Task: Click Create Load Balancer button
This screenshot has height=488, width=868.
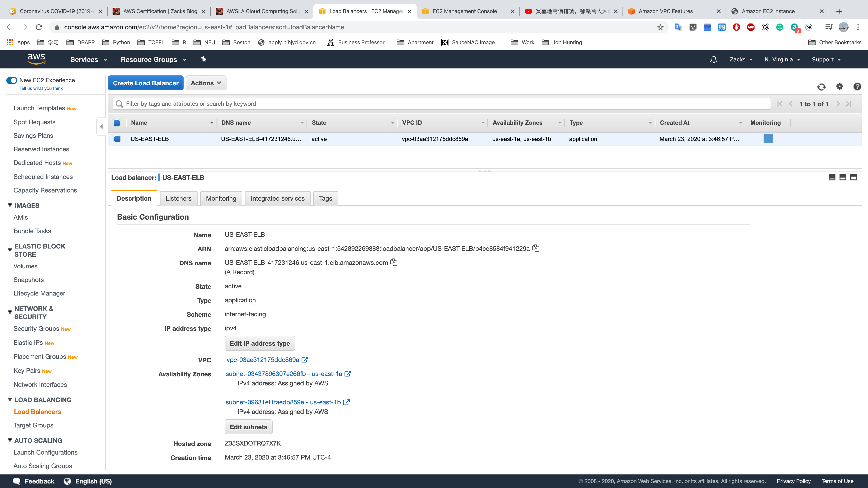Action: coord(146,83)
